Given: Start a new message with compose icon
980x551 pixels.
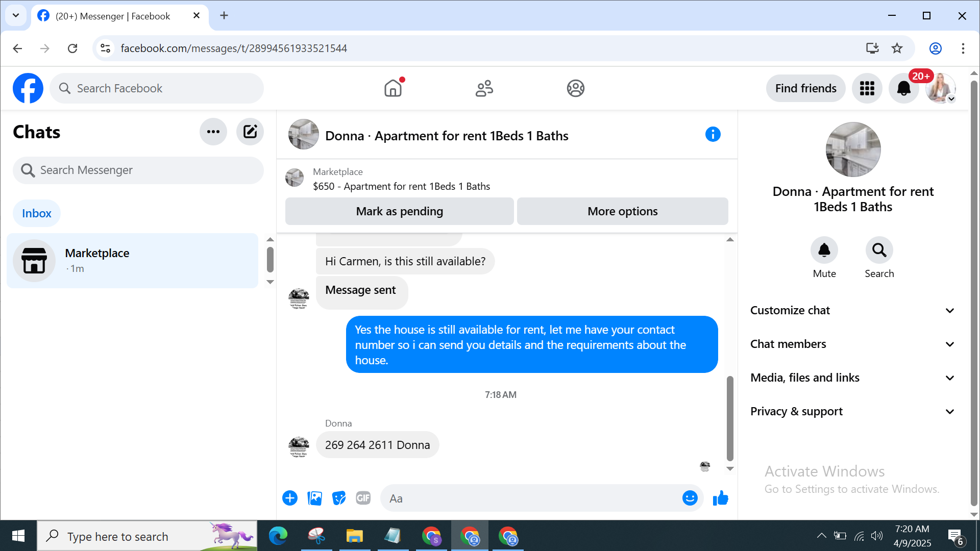Looking at the screenshot, I should (x=250, y=132).
